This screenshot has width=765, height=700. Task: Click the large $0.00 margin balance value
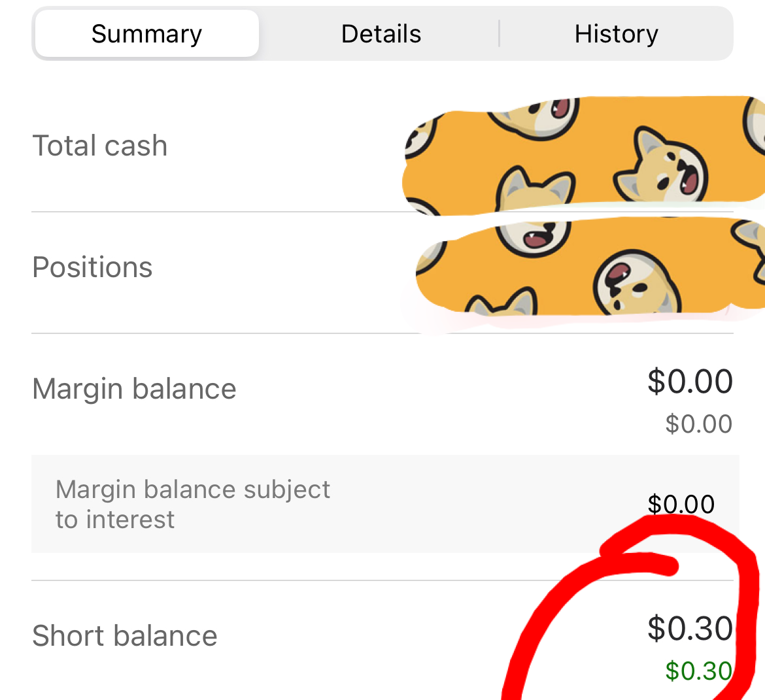coord(690,381)
